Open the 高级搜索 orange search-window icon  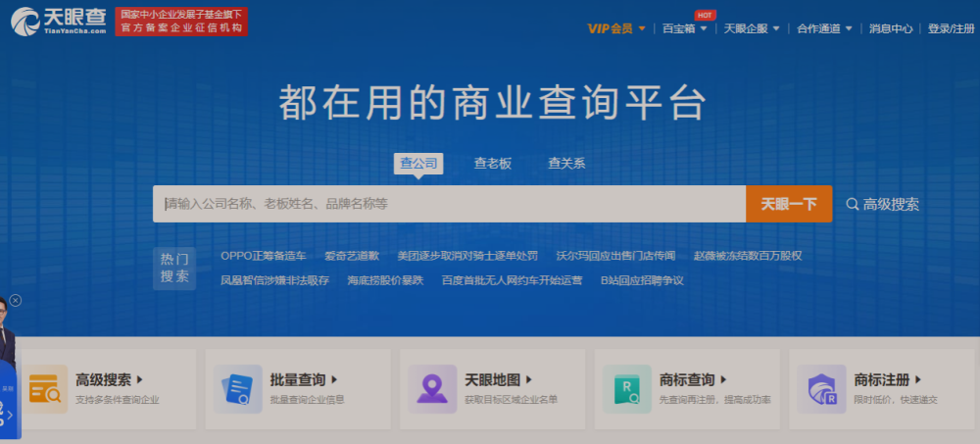click(44, 388)
